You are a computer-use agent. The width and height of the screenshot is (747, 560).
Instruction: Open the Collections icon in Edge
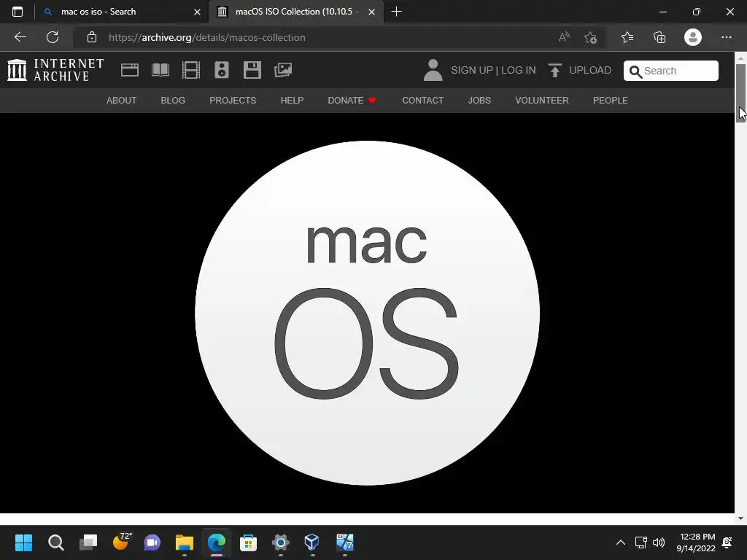pyautogui.click(x=659, y=37)
